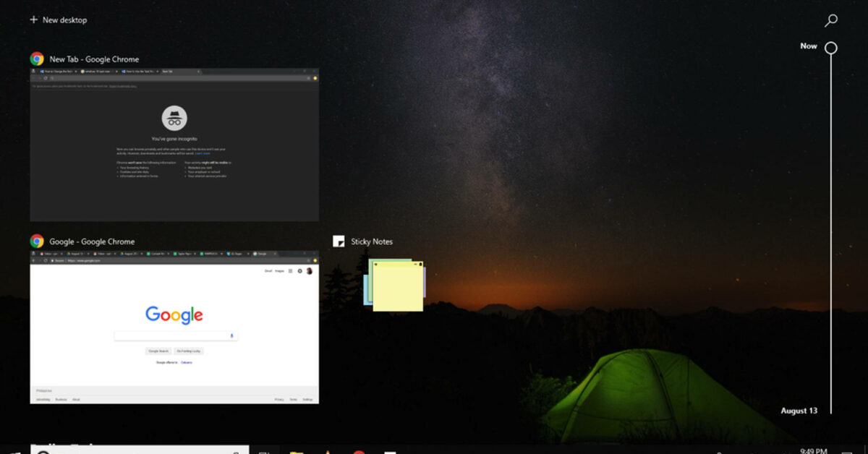Click the "Cebuano" language link
Image resolution: width=868 pixels, height=454 pixels.
(186, 362)
